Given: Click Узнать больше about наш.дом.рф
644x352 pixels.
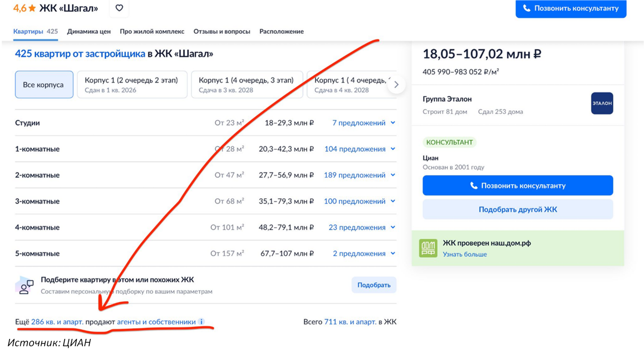Looking at the screenshot, I should click(465, 254).
